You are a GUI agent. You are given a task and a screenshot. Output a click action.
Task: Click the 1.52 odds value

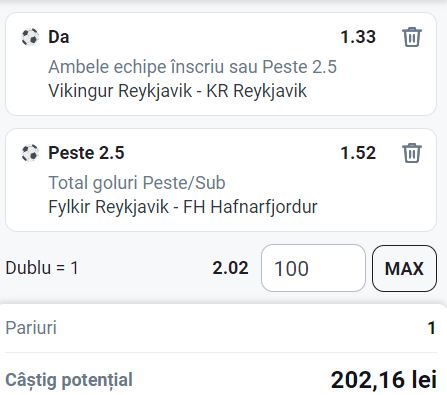pos(358,153)
